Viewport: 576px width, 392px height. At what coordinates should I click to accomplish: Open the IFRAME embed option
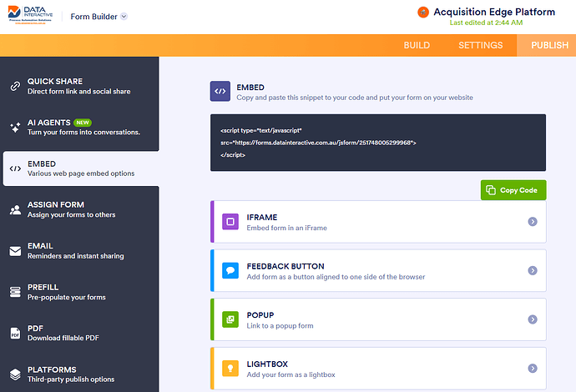(x=378, y=222)
